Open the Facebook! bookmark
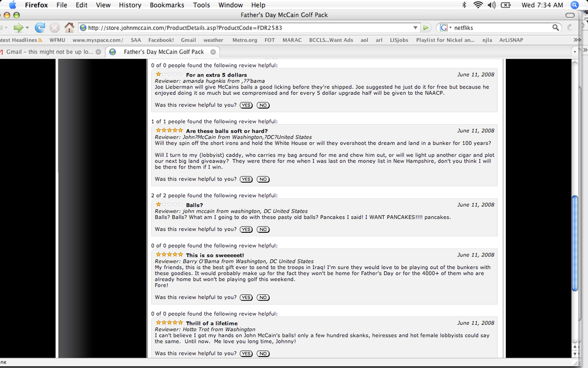The height and width of the screenshot is (368, 588). pyautogui.click(x=161, y=40)
